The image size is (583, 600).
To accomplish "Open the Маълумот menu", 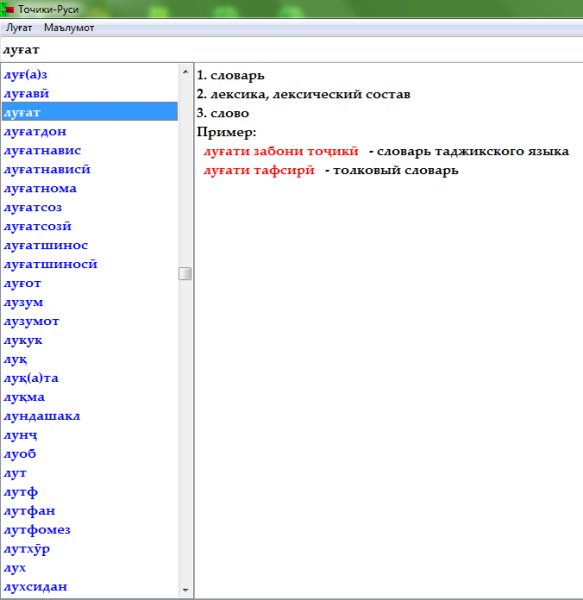I will [69, 28].
